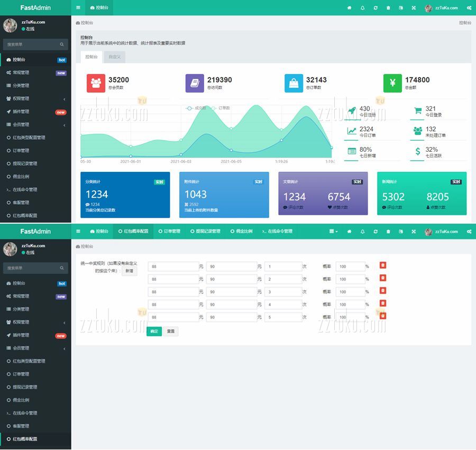This screenshot has width=476, height=450.
Task: Focus the 概率 input in row with 次 5
Action: pyautogui.click(x=350, y=317)
